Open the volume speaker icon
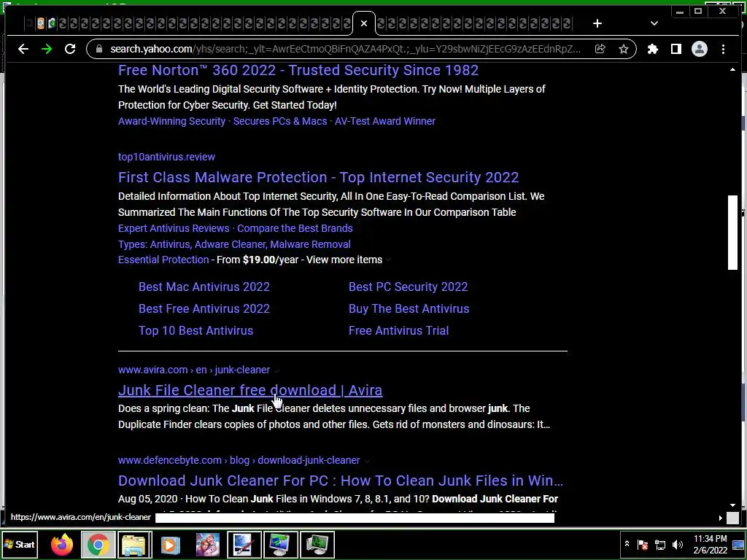This screenshot has height=560, width=747. (677, 544)
